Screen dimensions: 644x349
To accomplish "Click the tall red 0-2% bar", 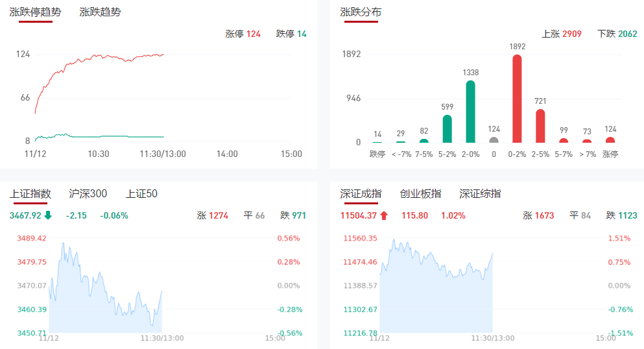I will (517, 99).
